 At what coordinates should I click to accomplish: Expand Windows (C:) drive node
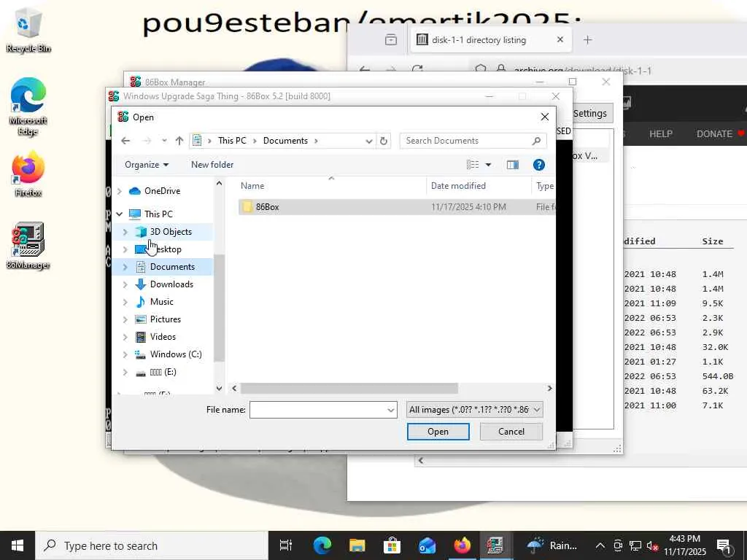coord(125,354)
